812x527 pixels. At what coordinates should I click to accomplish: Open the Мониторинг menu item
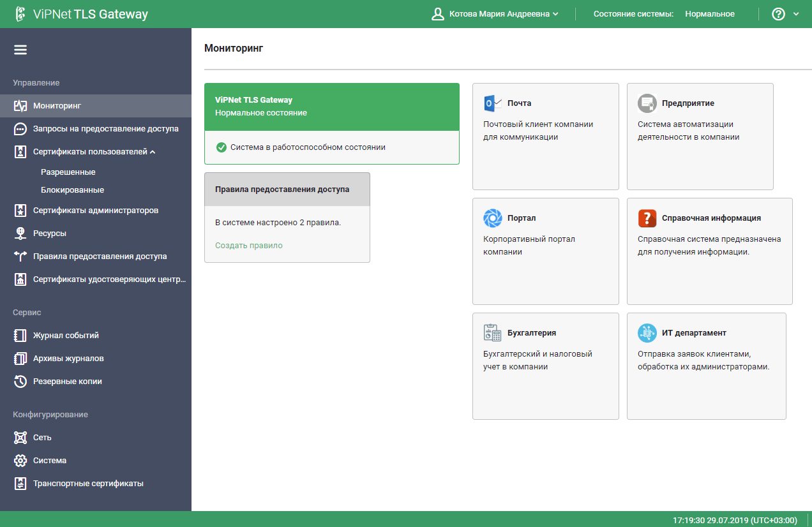pyautogui.click(x=96, y=106)
